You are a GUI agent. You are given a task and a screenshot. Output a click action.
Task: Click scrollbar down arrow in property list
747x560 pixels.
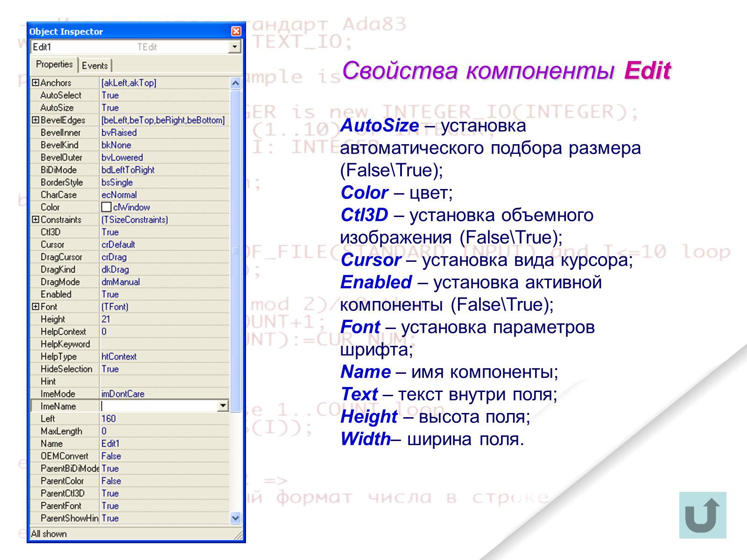(x=235, y=518)
